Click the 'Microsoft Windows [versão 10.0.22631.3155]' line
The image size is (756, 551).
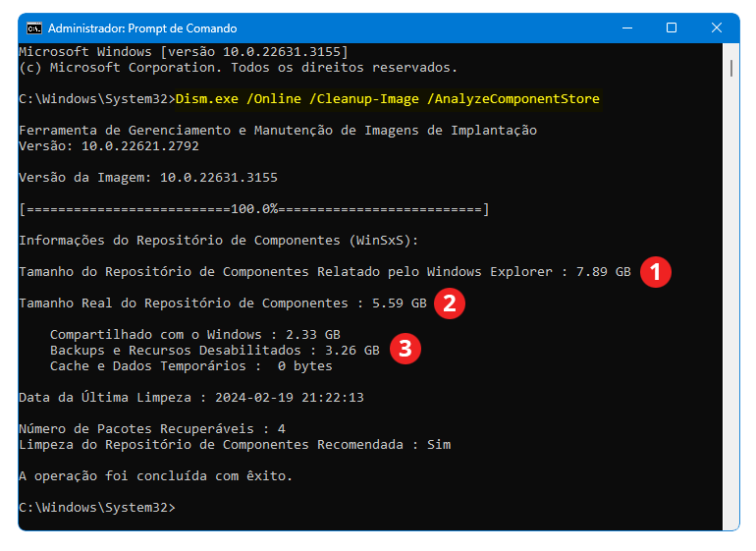[x=184, y=52]
